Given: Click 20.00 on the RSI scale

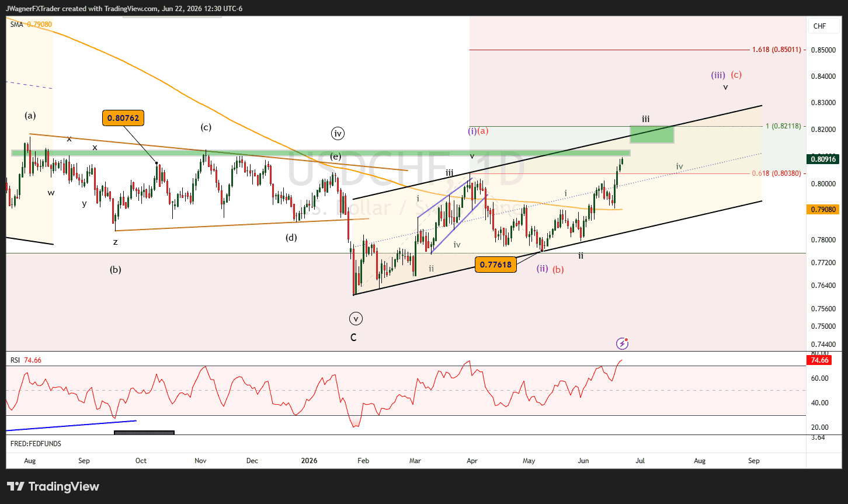Looking at the screenshot, I should (820, 427).
